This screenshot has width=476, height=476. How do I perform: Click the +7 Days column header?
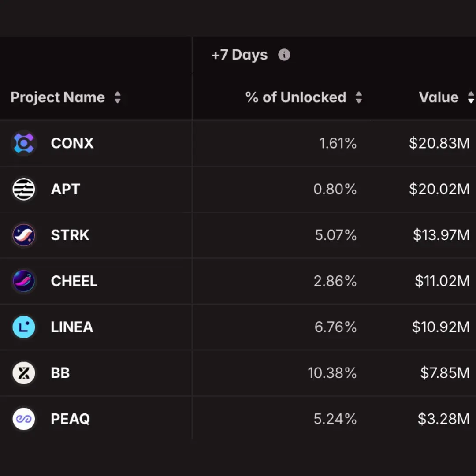point(239,55)
